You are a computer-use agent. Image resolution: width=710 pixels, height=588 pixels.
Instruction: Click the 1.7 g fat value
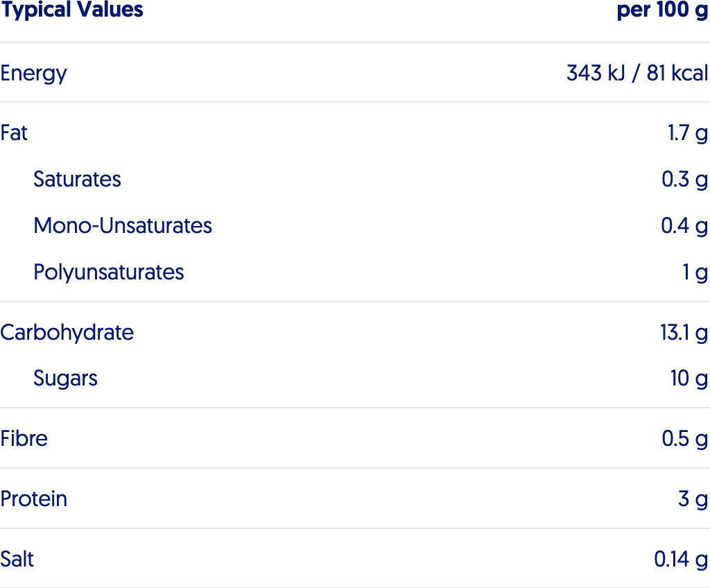point(688,134)
